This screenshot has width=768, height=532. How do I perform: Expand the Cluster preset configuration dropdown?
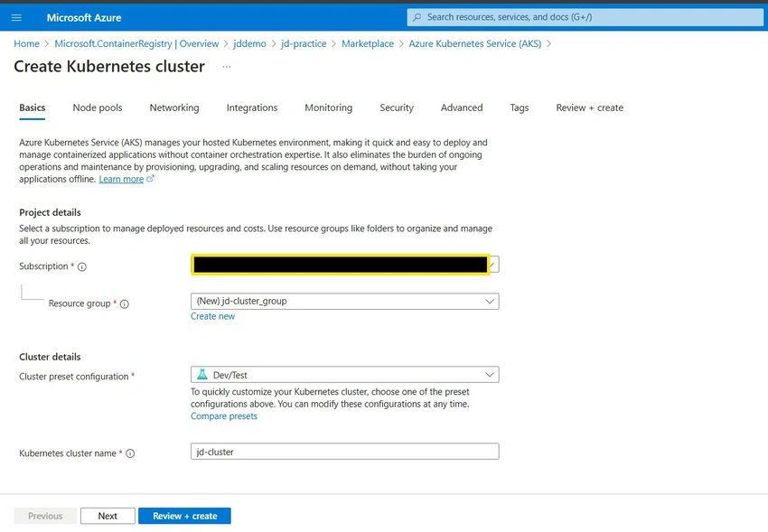(490, 375)
